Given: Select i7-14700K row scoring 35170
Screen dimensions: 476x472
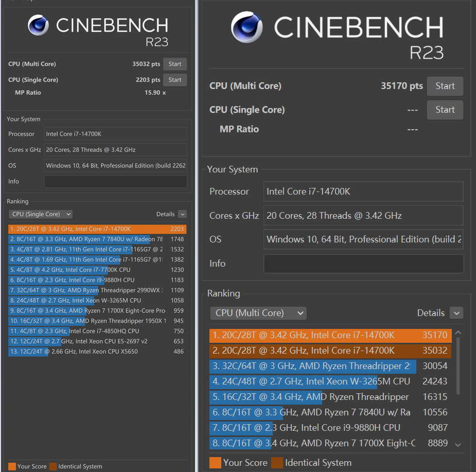Looking at the screenshot, I should (330, 335).
